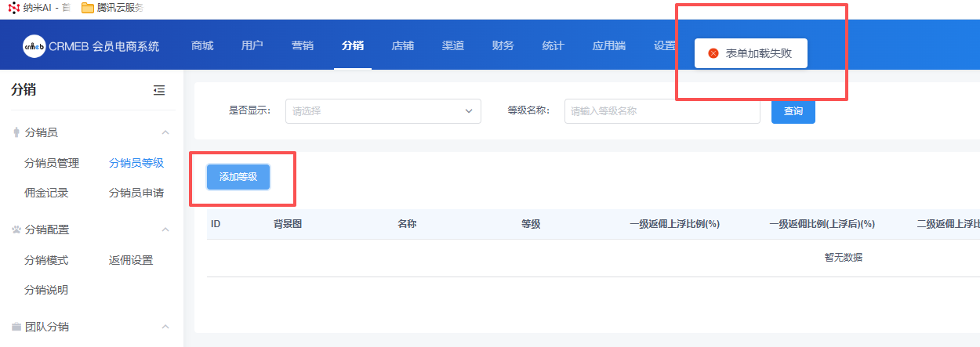Open 分销员管理 in the sidebar
Viewport: 980px width, 347px height.
tap(52, 163)
